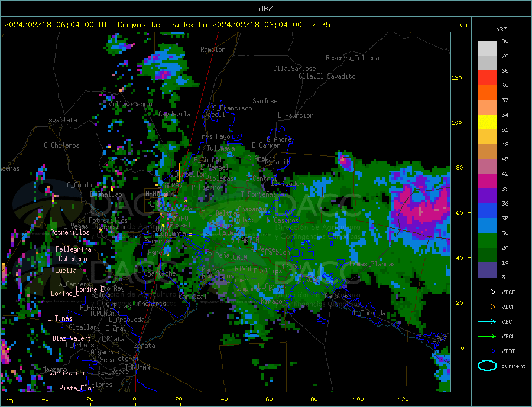Screen dimensions: 532x407
Task: Click the 'Divisadero' map label
Action: [288, 184]
